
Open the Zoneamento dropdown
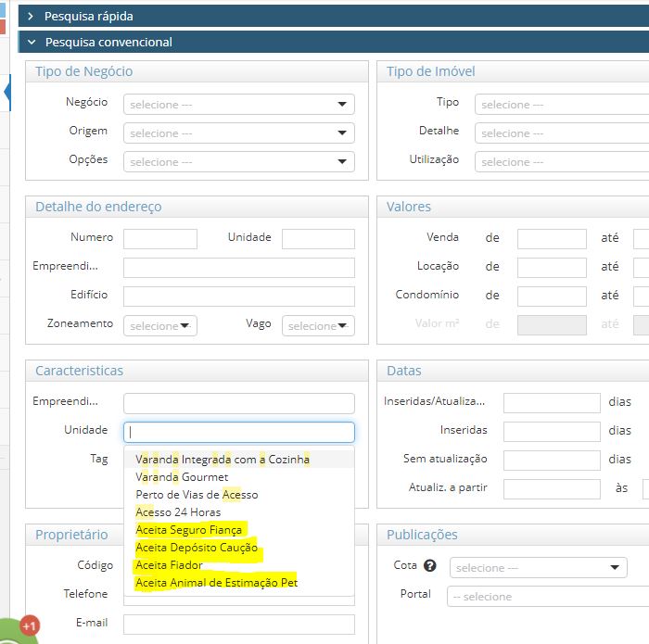point(159,325)
